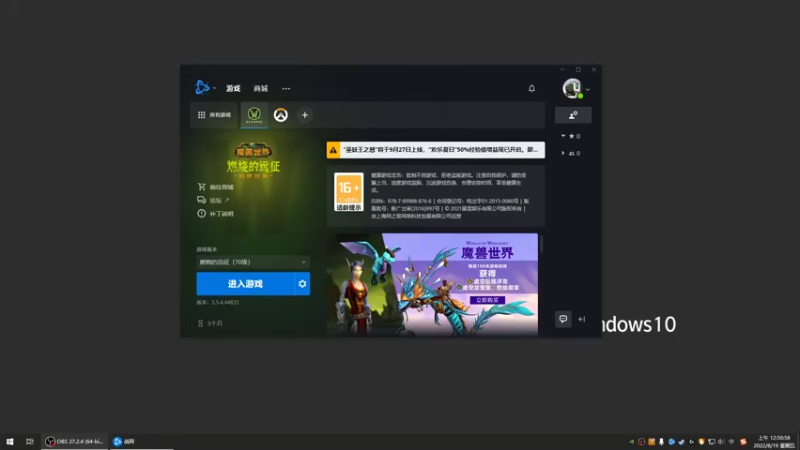The image size is (800, 450).
Task: Open the taskbar clock and date
Action: pyautogui.click(x=775, y=442)
